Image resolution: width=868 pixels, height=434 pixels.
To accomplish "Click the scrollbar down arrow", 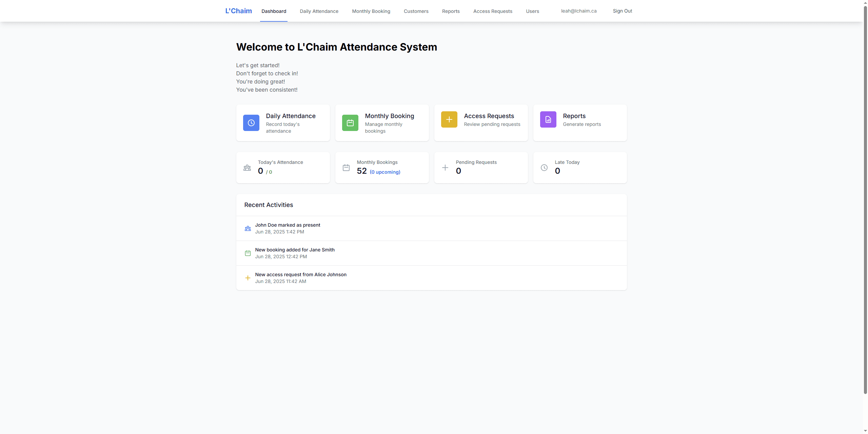I will [865, 431].
